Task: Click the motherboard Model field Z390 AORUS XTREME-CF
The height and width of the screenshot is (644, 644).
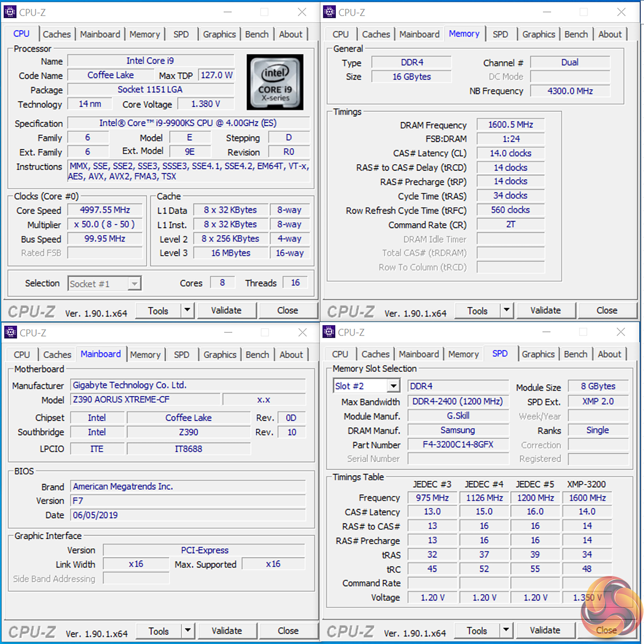Action: pos(145,399)
